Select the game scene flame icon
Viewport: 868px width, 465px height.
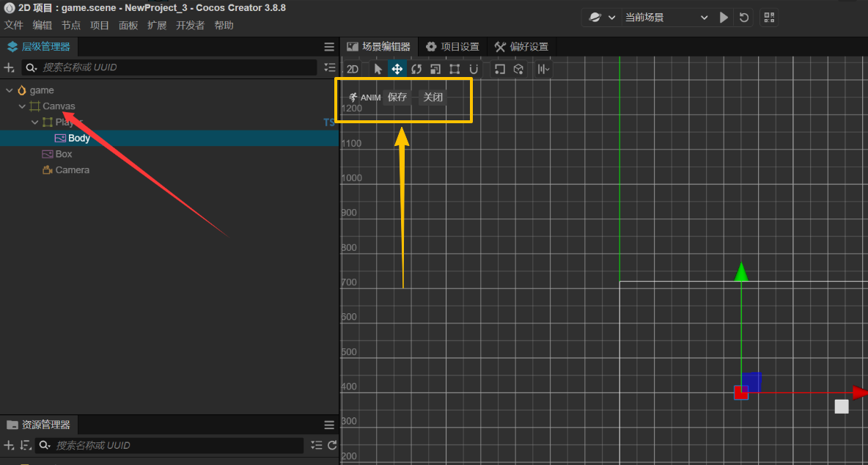pos(22,90)
